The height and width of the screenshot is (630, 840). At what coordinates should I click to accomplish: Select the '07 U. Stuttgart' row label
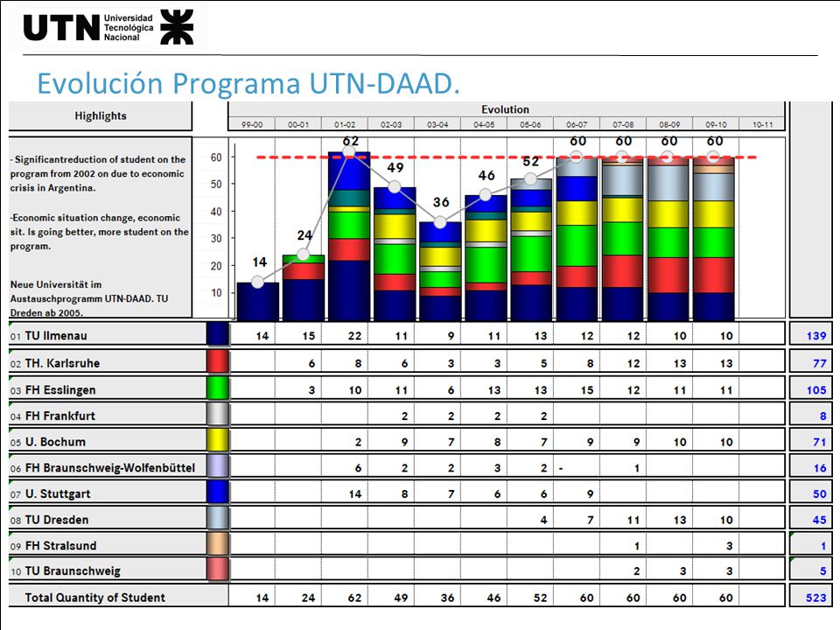(51, 493)
